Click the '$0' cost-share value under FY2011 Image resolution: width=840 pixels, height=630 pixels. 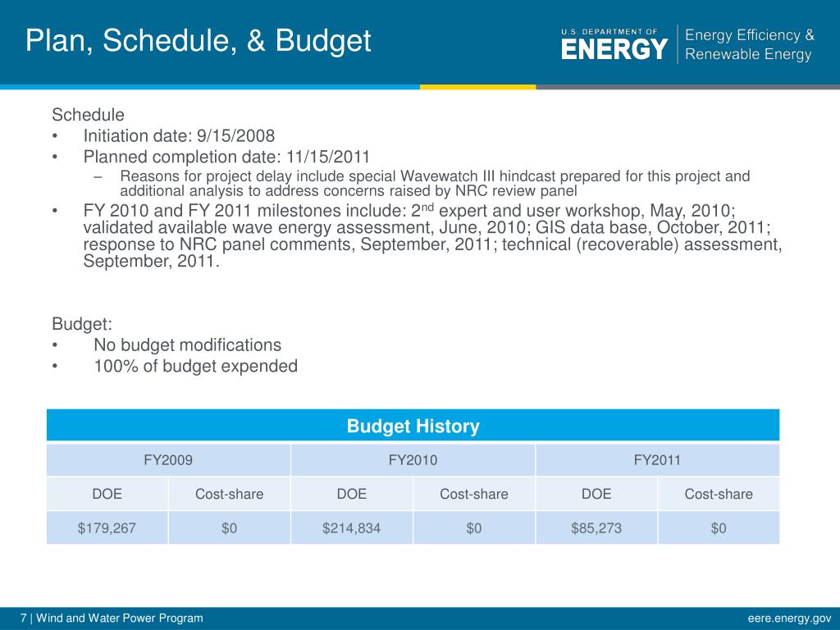point(719,528)
